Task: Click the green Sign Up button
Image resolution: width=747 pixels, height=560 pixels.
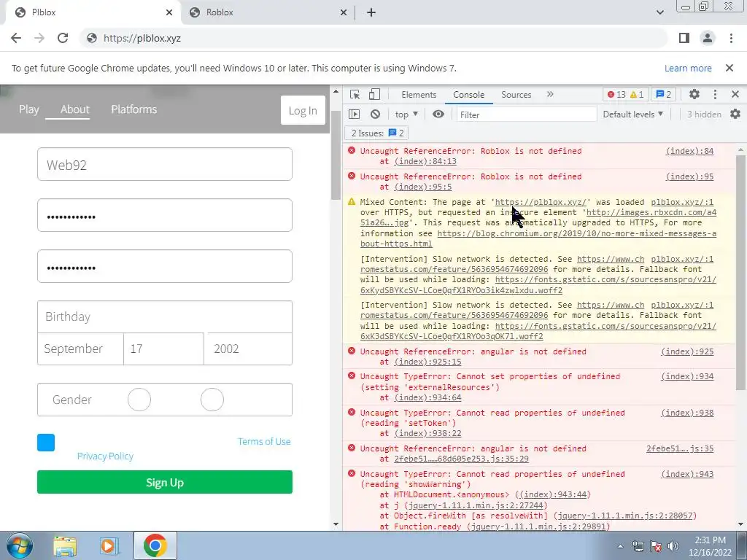Action: (165, 483)
